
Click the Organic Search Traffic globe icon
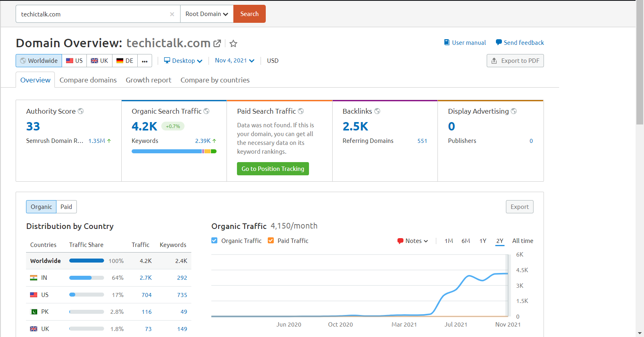(x=207, y=111)
